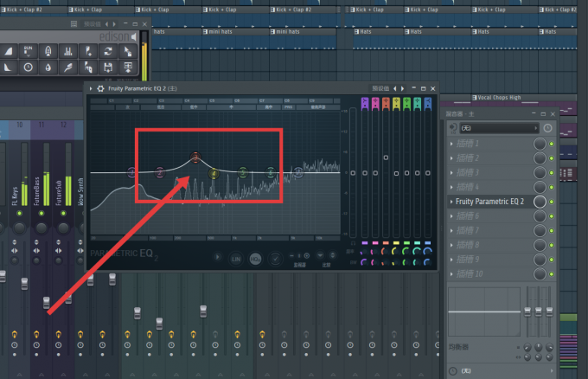This screenshot has width=588, height=379.
Task: Click Edison add marker tool
Action: [x=88, y=51]
